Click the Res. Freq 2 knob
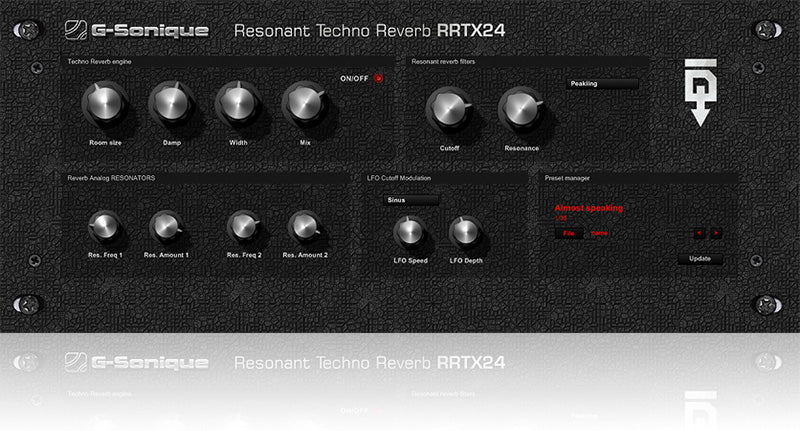The image size is (800, 431). 243,226
